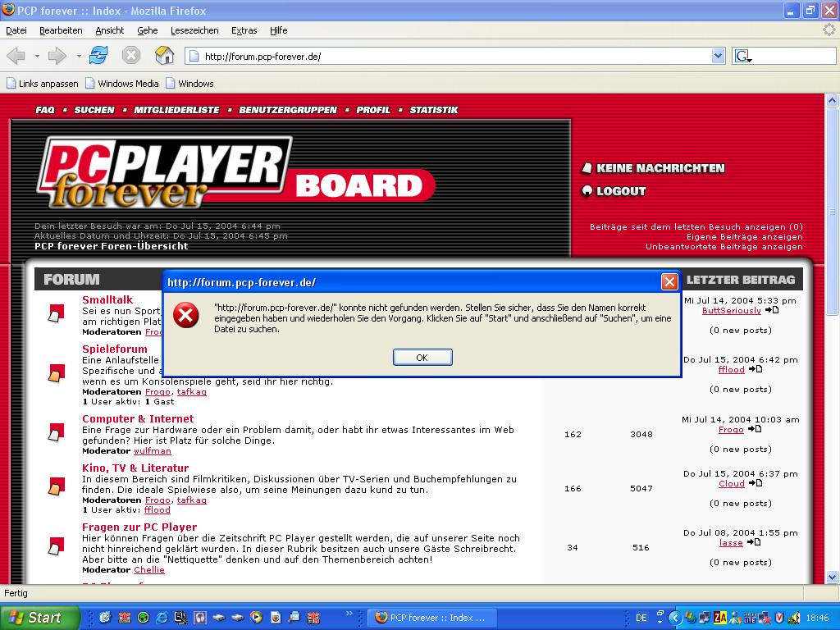
Task: Click the Firefox activity throbber icon
Action: (x=829, y=30)
